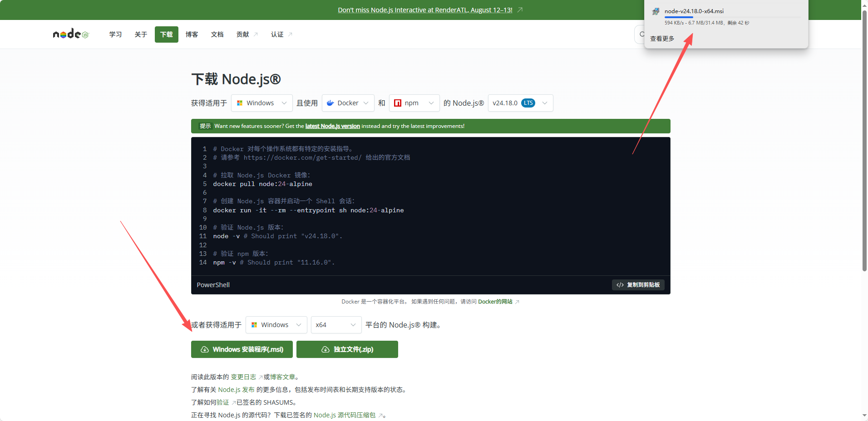Expand the x64 architecture dropdown
Viewport: 868px width, 421px height.
click(x=336, y=325)
